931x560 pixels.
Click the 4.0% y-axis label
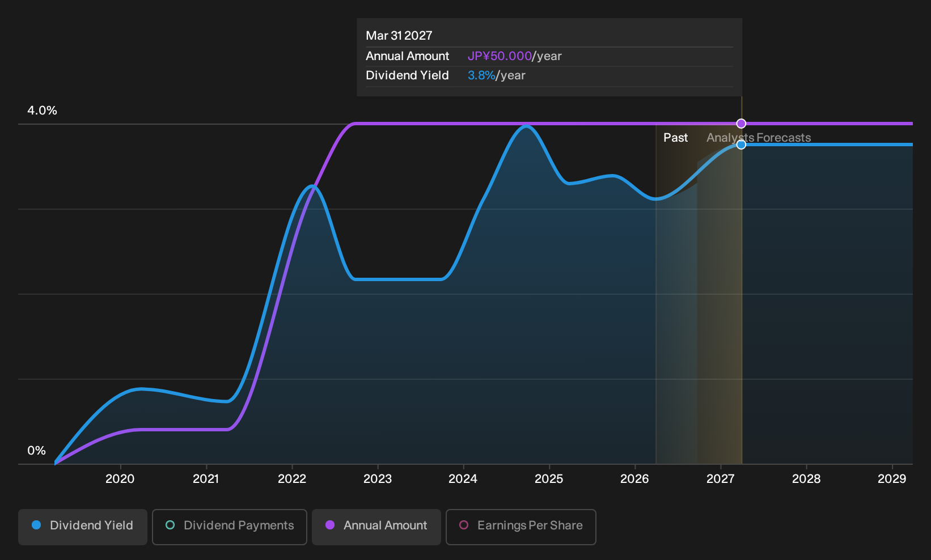tap(42, 111)
